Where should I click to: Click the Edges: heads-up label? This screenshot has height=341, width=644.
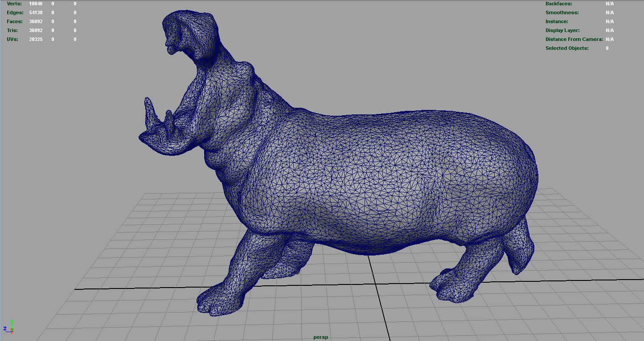point(15,12)
